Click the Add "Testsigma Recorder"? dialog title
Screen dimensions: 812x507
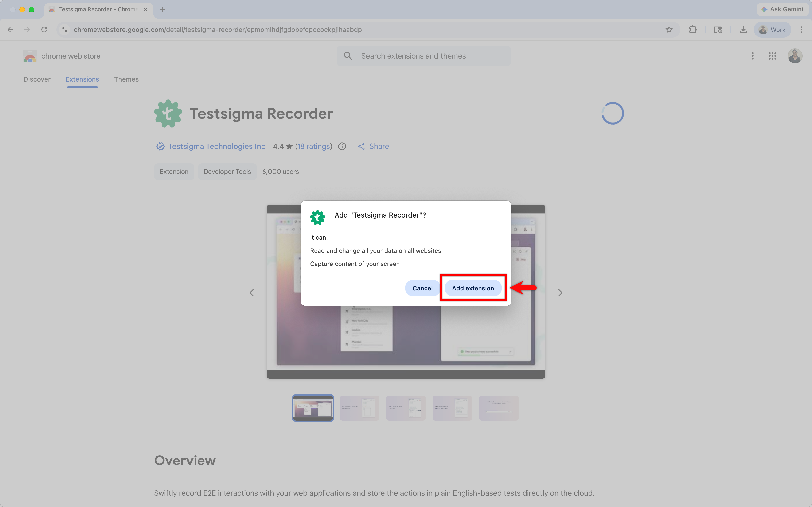(x=380, y=215)
